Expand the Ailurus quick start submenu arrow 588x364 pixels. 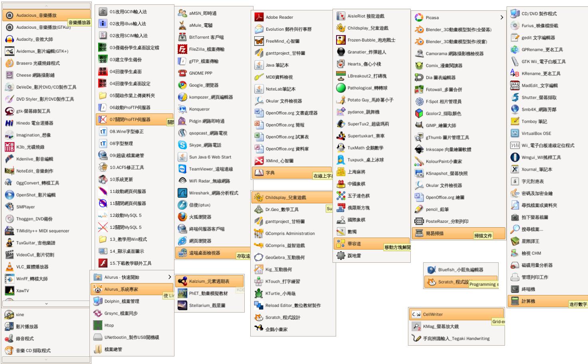point(170,277)
